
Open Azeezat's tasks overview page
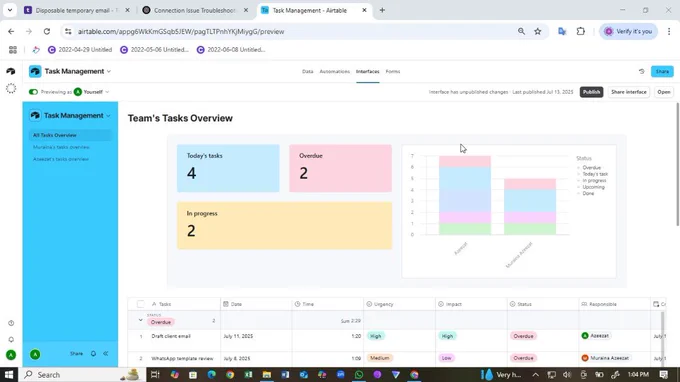pos(61,159)
